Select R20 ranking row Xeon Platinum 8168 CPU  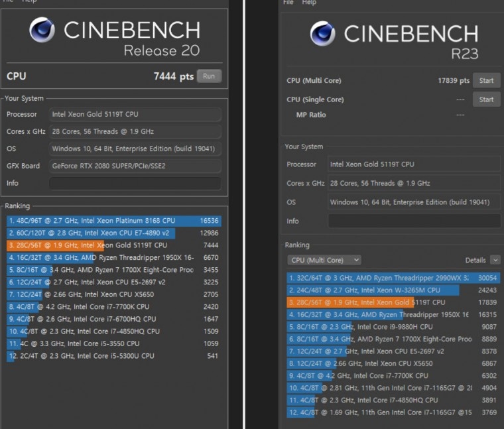(x=114, y=221)
